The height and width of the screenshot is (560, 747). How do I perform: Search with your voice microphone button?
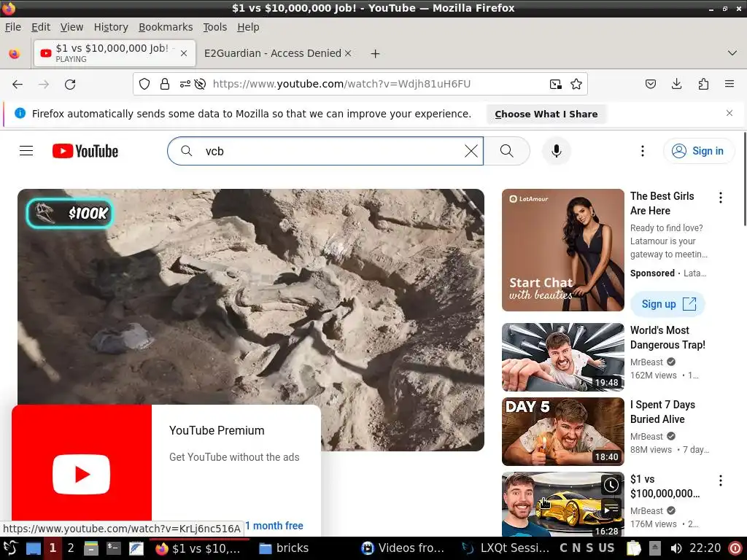(556, 151)
